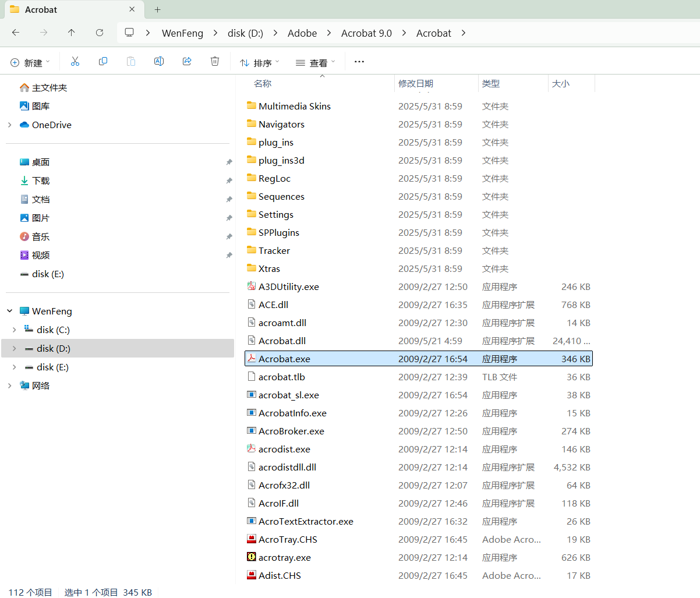
Task: Click the Delete trash can icon
Action: pyautogui.click(x=215, y=62)
